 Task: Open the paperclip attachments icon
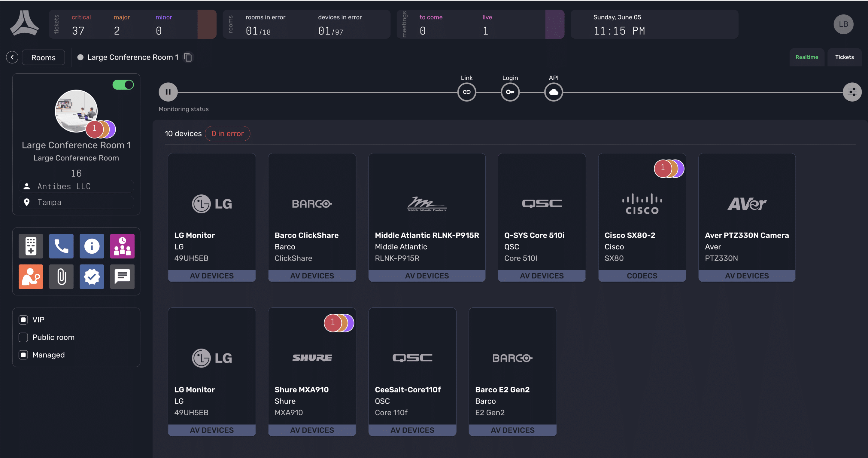(61, 276)
